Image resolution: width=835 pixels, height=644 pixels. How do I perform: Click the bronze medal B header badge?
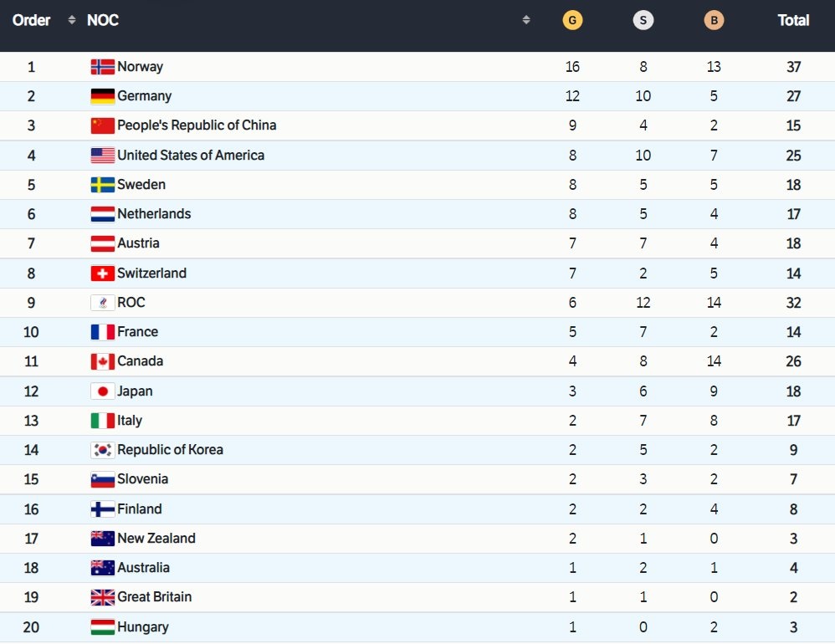tap(713, 20)
